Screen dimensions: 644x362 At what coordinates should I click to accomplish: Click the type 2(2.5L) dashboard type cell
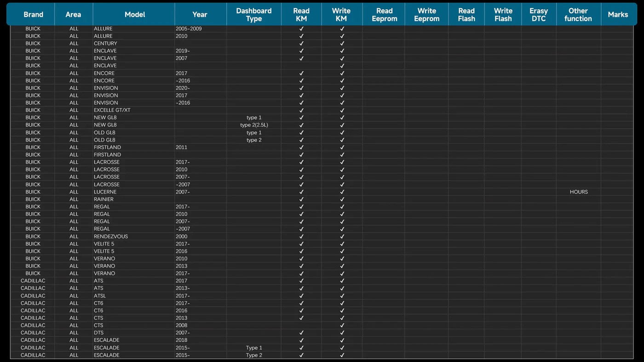(254, 125)
